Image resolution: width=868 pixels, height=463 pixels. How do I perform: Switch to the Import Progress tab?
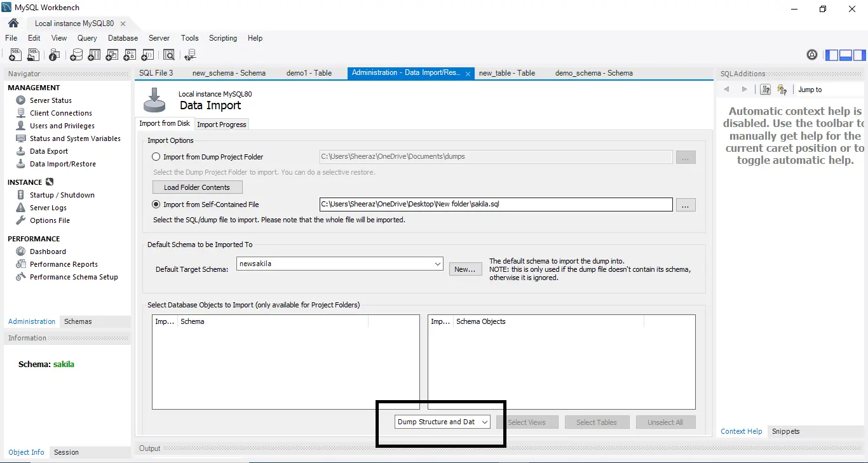pos(222,124)
